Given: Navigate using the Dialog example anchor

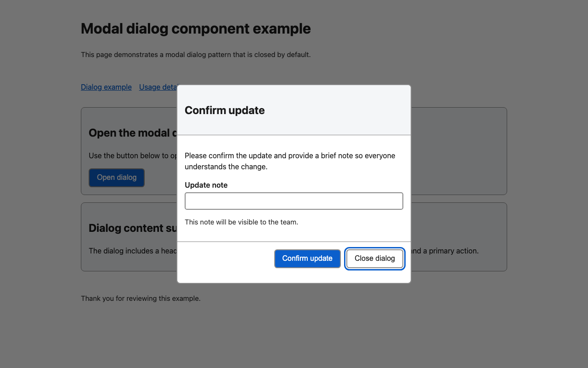Looking at the screenshot, I should click(x=106, y=87).
